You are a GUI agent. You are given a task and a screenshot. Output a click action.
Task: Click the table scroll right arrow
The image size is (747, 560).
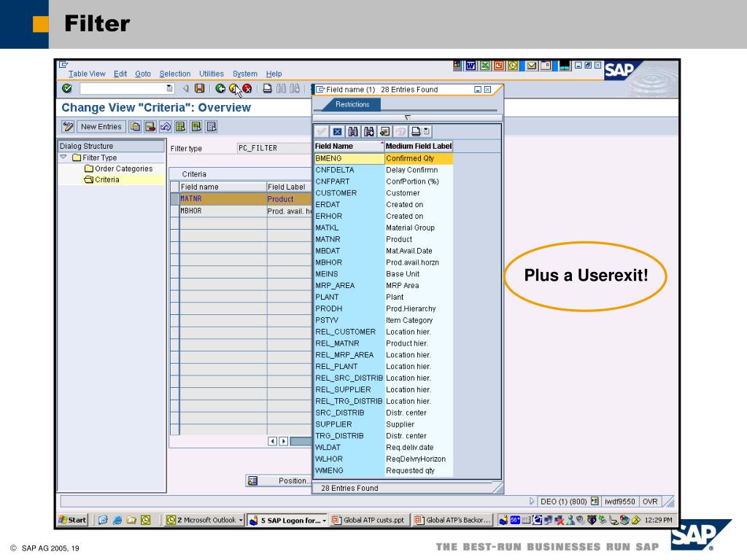(284, 441)
